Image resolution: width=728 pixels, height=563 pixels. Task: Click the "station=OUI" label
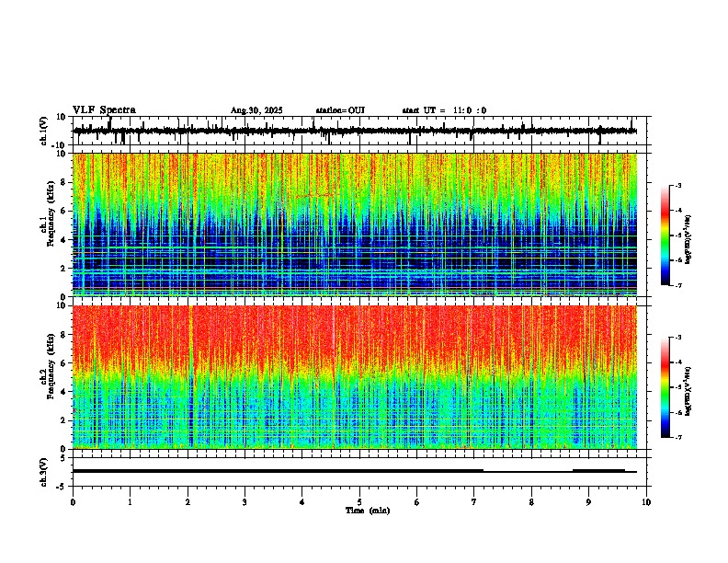340,110
